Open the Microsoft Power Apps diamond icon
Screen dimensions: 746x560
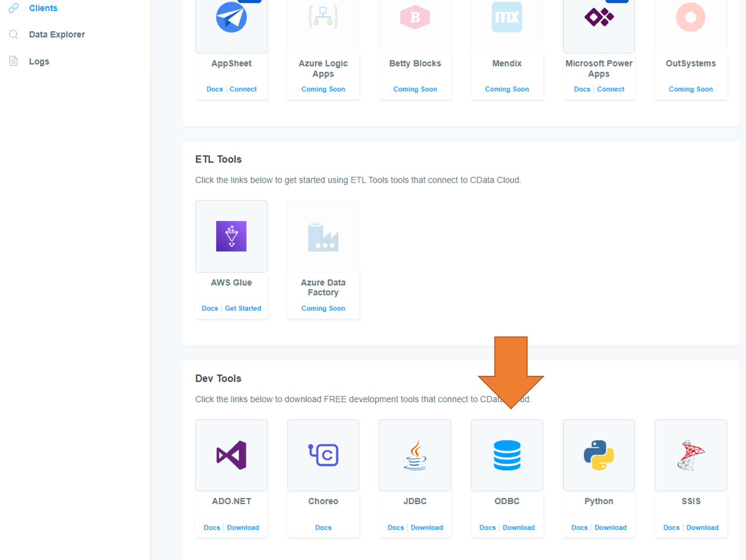(x=599, y=17)
